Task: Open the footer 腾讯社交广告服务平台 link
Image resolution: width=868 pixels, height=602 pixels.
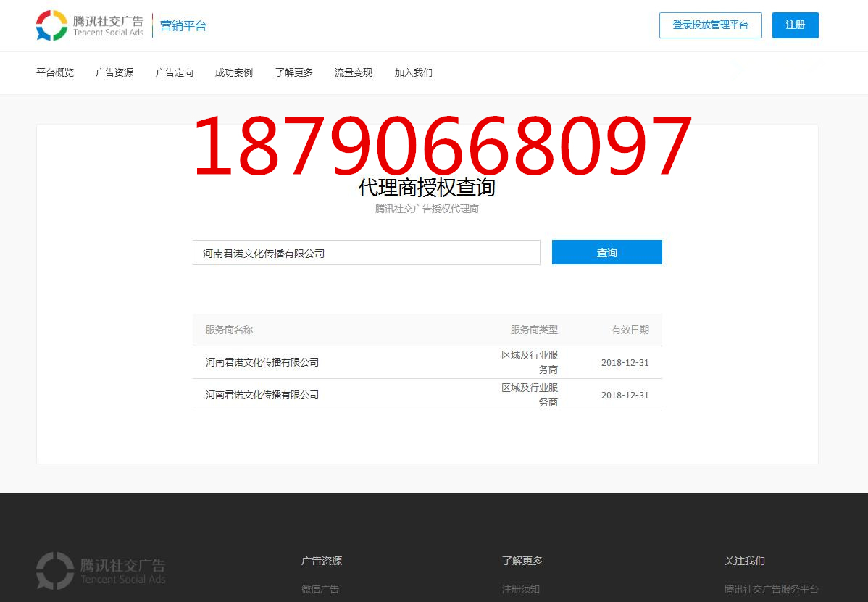Action: (771, 589)
